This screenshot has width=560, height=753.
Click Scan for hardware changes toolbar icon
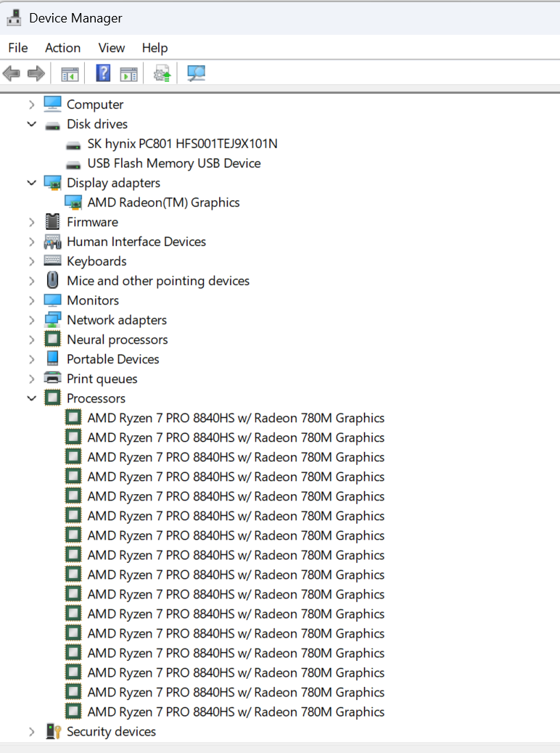[x=196, y=73]
